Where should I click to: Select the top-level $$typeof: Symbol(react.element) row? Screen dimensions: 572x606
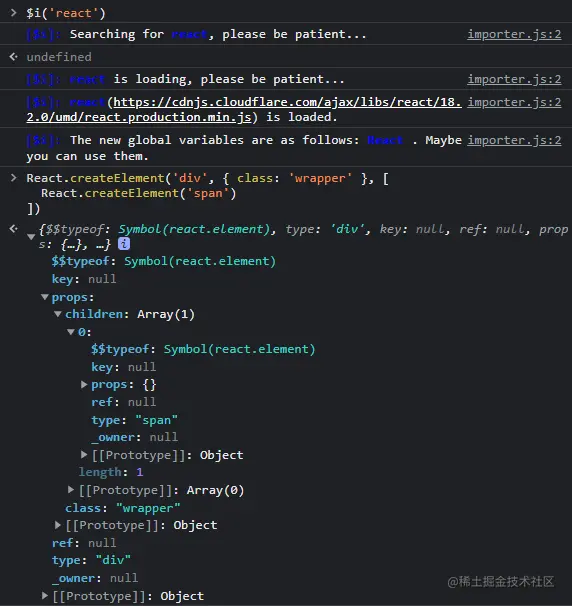(x=164, y=261)
